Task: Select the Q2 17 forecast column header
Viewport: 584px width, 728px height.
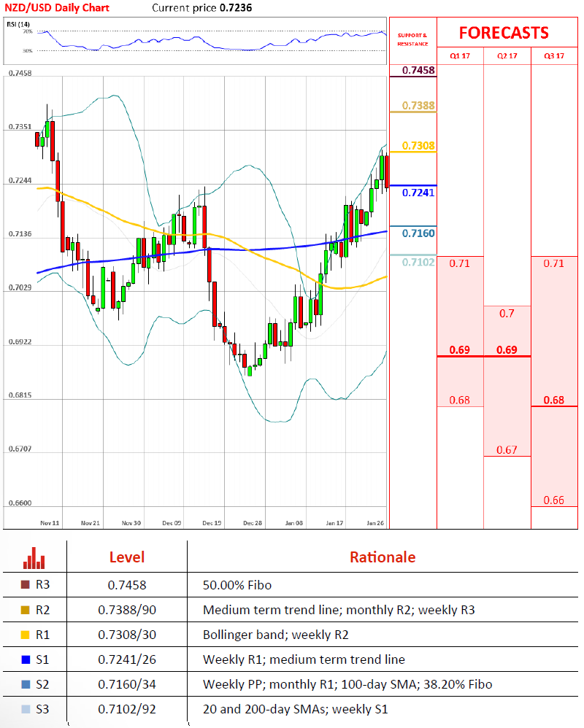Action: point(507,55)
